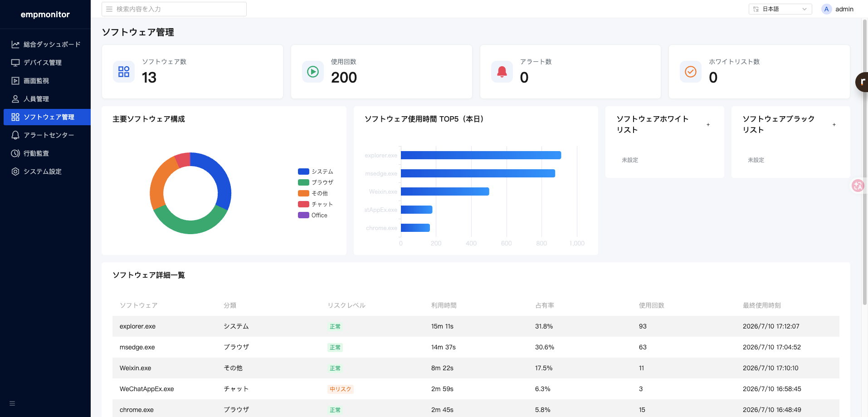Click timestamp 2026/7/10 17:04:52

[772, 347]
